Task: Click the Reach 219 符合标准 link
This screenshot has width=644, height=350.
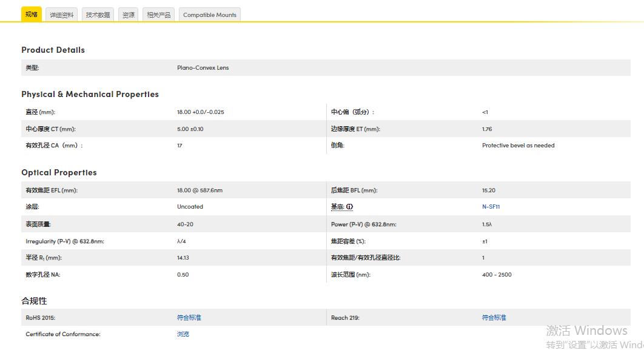Action: (x=494, y=317)
